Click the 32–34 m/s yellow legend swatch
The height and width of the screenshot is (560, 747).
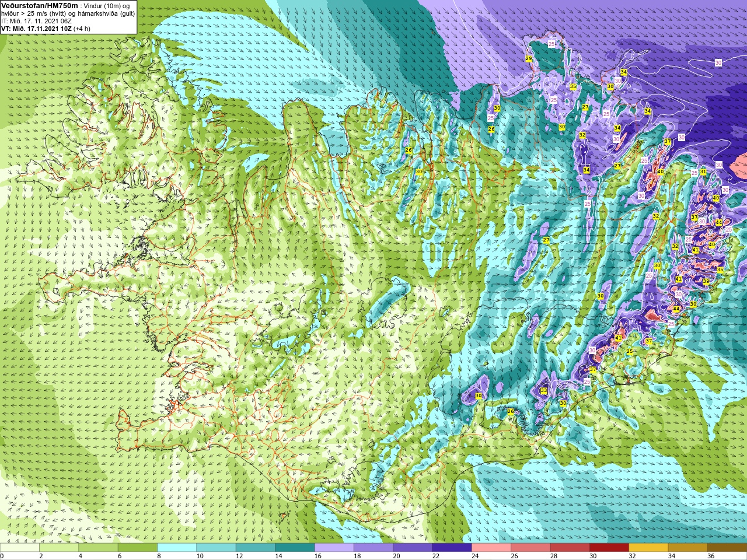[x=648, y=548]
